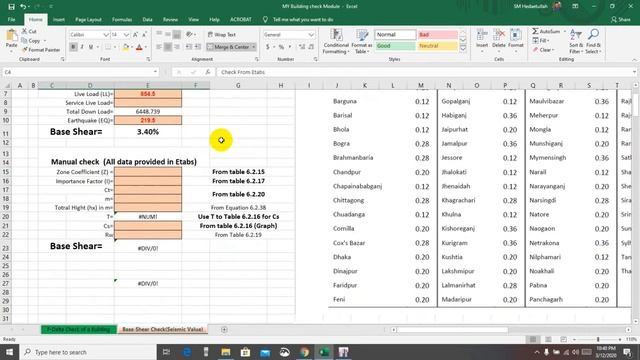Click the Format as Table icon

click(361, 35)
